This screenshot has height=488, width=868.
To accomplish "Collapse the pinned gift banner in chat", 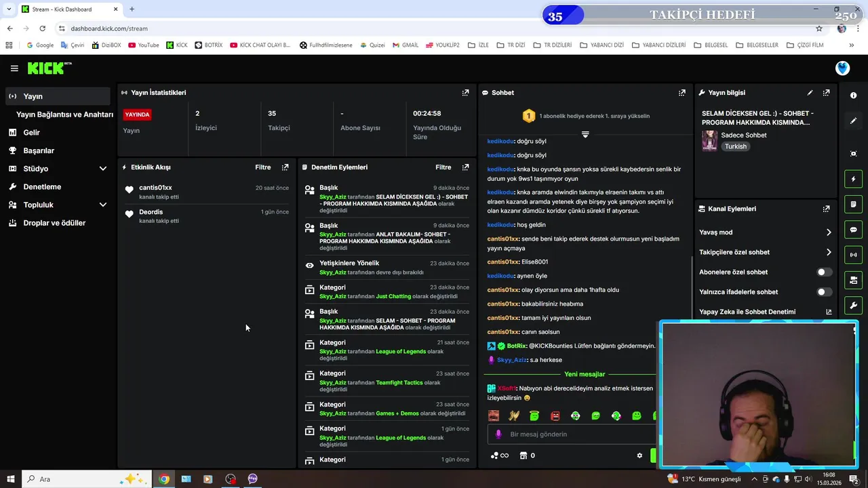I will 585,134.
